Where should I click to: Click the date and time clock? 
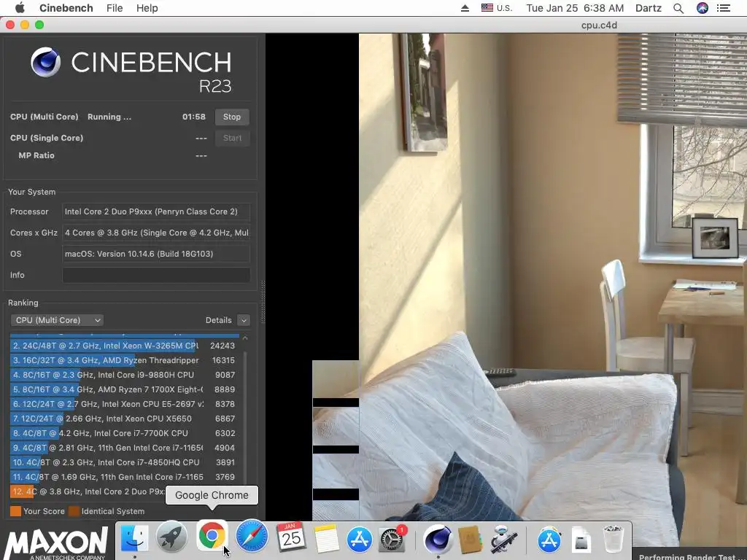(x=575, y=8)
